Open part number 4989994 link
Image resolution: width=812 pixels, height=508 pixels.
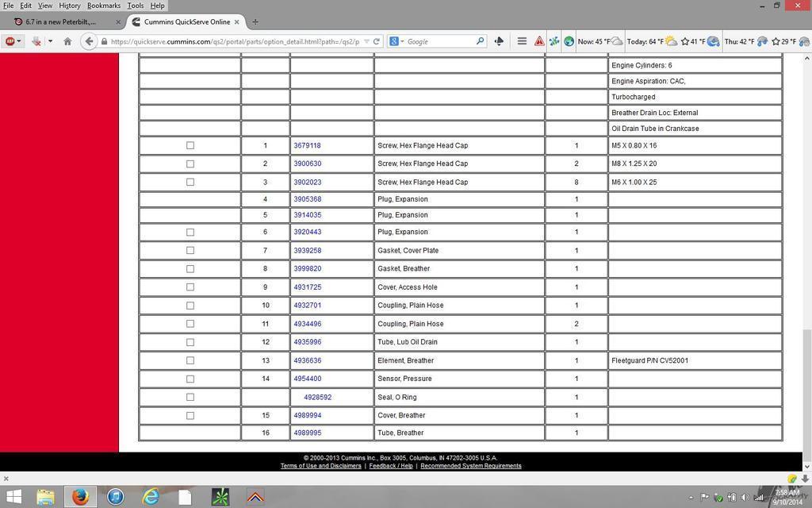[x=308, y=415]
